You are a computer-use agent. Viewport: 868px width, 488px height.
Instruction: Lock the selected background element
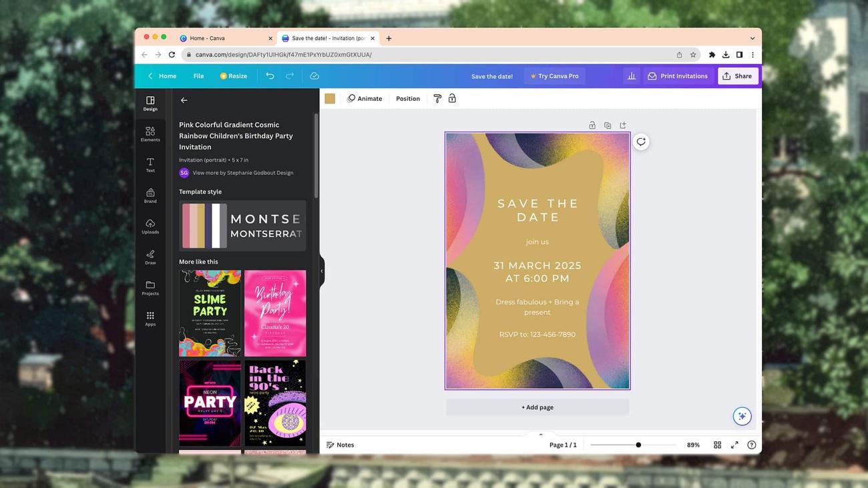coord(453,98)
